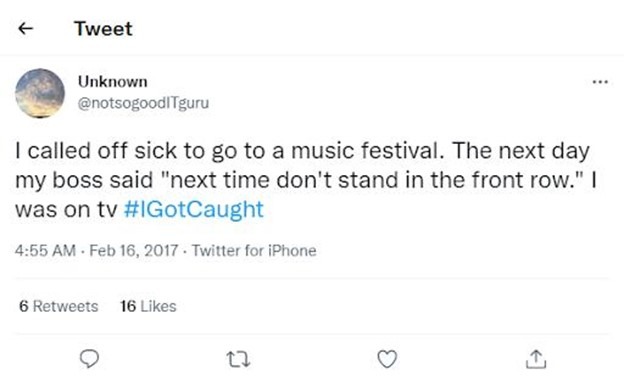
Task: Open the cloudy sky profile avatar
Action: [x=40, y=93]
